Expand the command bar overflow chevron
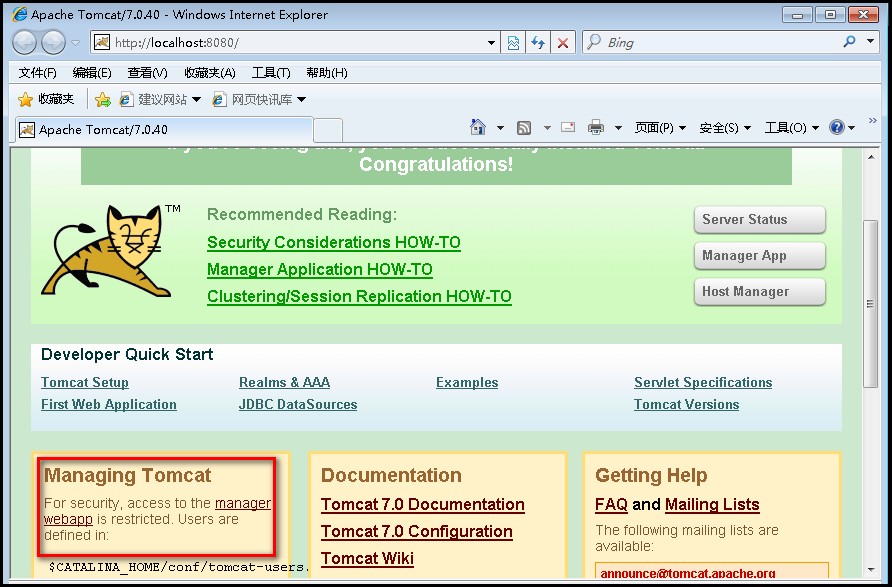The image size is (892, 587). click(x=873, y=120)
